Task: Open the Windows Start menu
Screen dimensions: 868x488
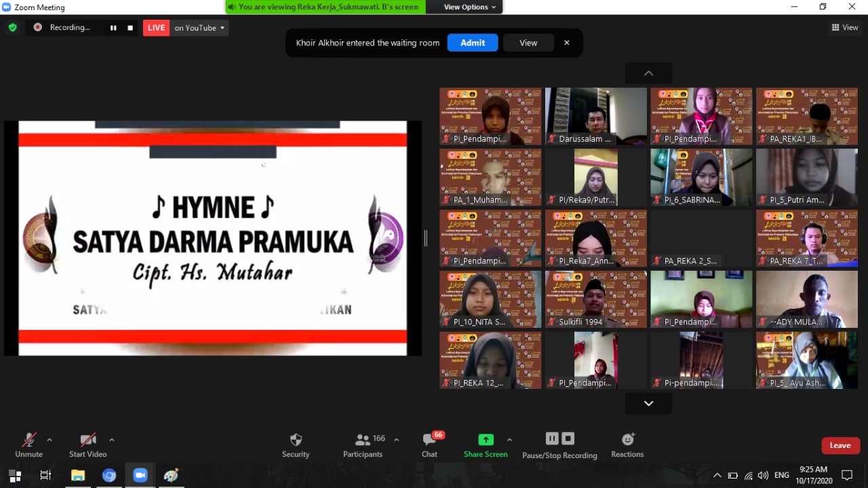Action: (14, 475)
